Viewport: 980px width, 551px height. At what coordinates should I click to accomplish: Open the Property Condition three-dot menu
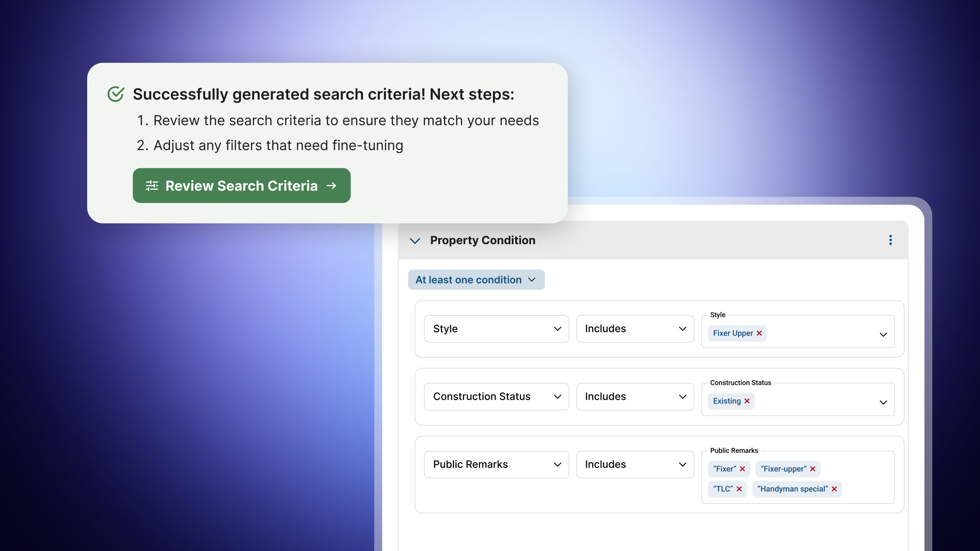(x=890, y=240)
